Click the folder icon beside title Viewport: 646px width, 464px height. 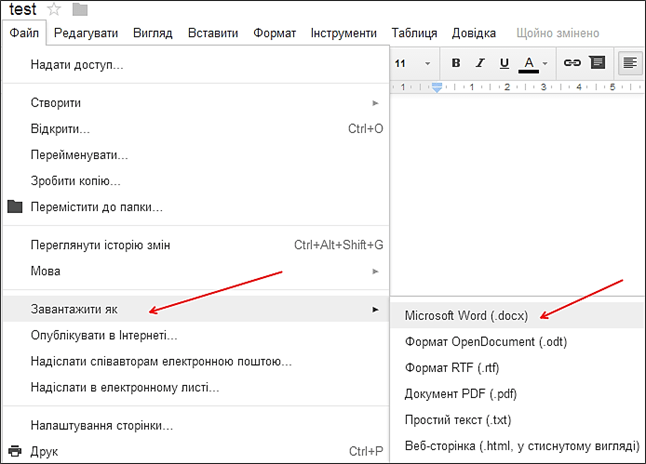(80, 10)
